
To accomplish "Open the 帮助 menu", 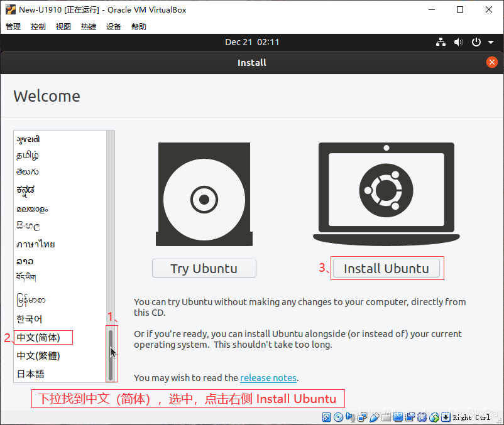I will 139,26.
